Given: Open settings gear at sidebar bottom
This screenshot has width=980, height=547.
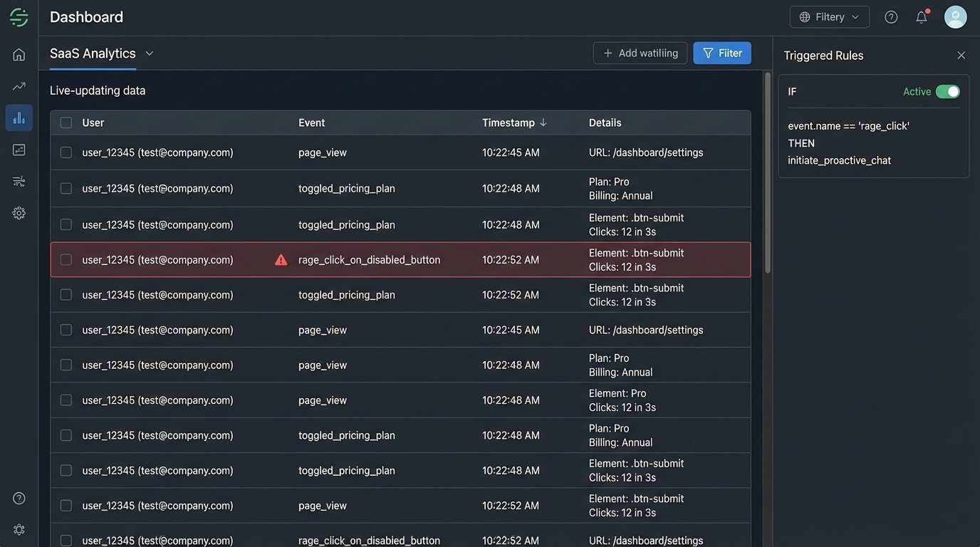Looking at the screenshot, I should click(19, 529).
